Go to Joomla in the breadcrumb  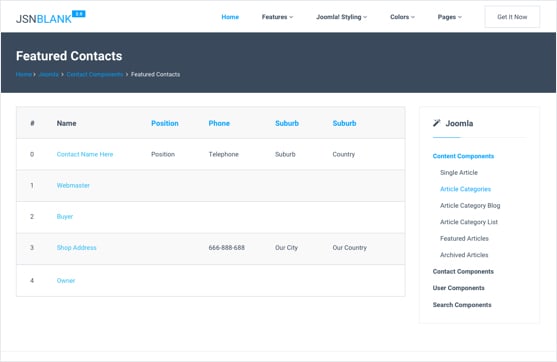[49, 74]
